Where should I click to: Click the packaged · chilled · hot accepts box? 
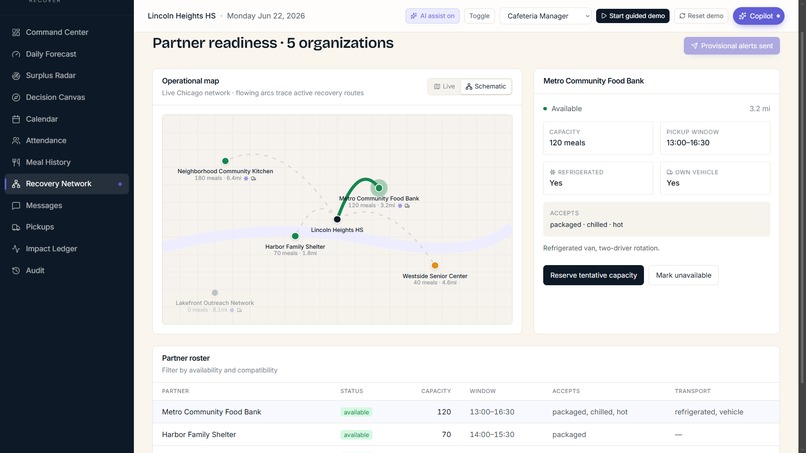pyautogui.click(x=656, y=219)
